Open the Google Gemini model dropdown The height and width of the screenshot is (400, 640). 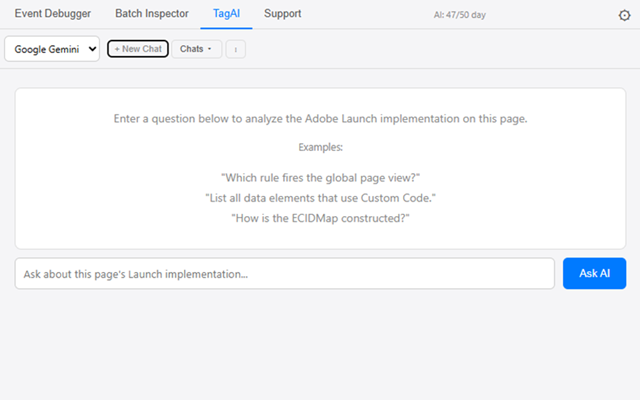(52, 49)
